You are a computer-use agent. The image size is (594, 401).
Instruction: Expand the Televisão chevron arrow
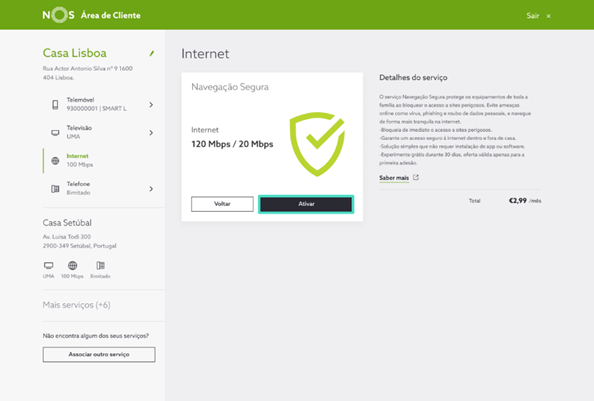[151, 133]
